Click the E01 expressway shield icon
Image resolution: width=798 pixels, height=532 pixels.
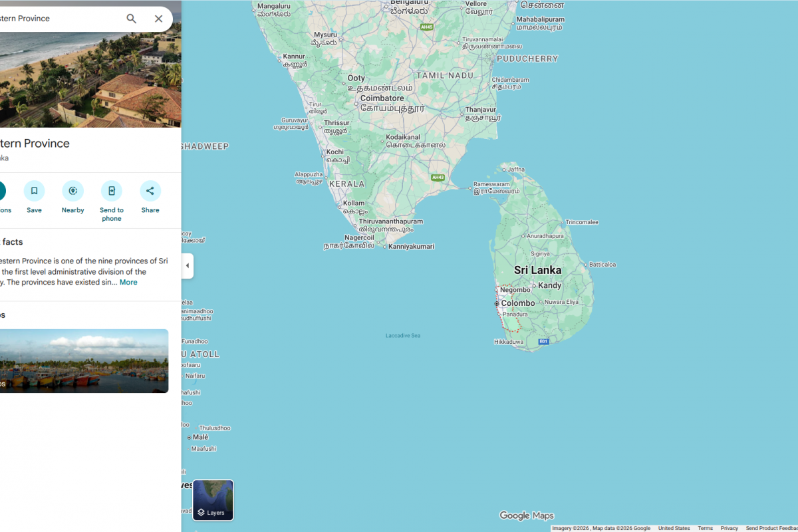pyautogui.click(x=543, y=342)
